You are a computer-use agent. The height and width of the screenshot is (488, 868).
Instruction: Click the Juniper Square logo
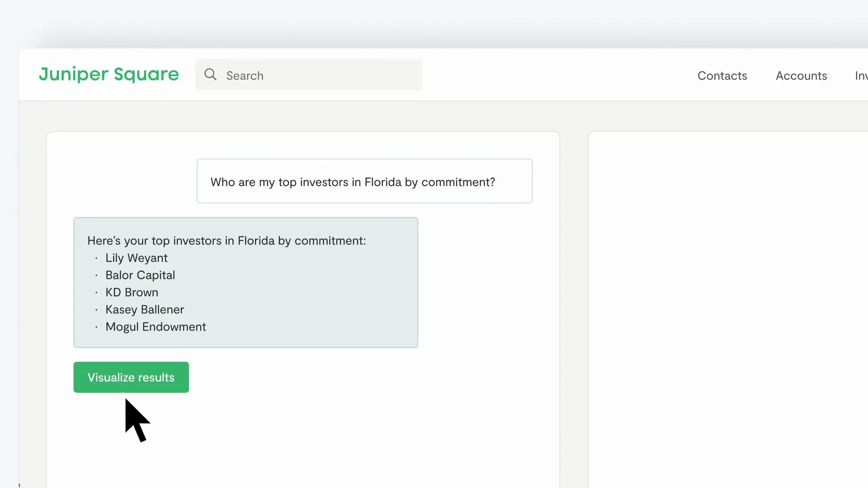click(x=108, y=75)
